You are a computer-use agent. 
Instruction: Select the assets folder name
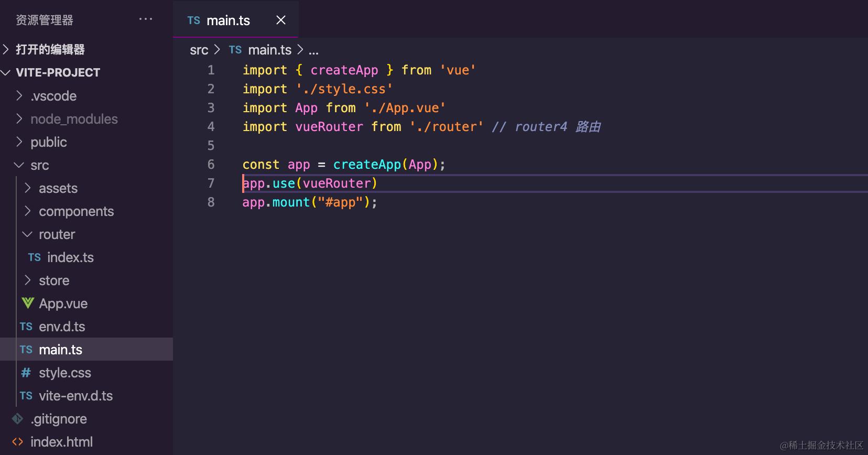click(x=58, y=188)
